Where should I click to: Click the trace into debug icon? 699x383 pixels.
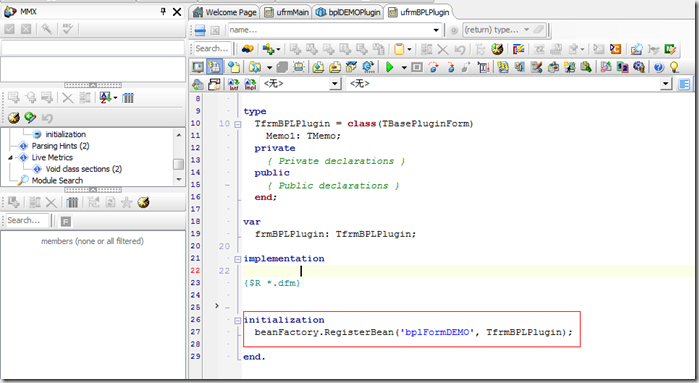[x=451, y=67]
